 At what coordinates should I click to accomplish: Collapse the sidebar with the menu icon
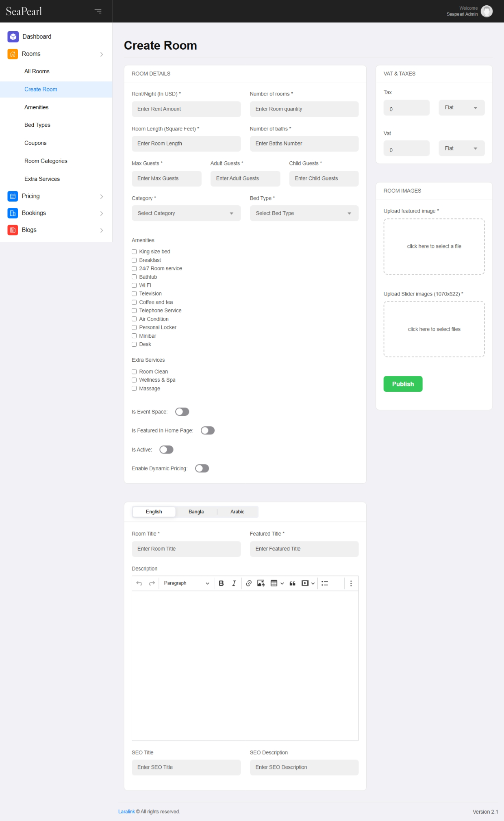[98, 11]
